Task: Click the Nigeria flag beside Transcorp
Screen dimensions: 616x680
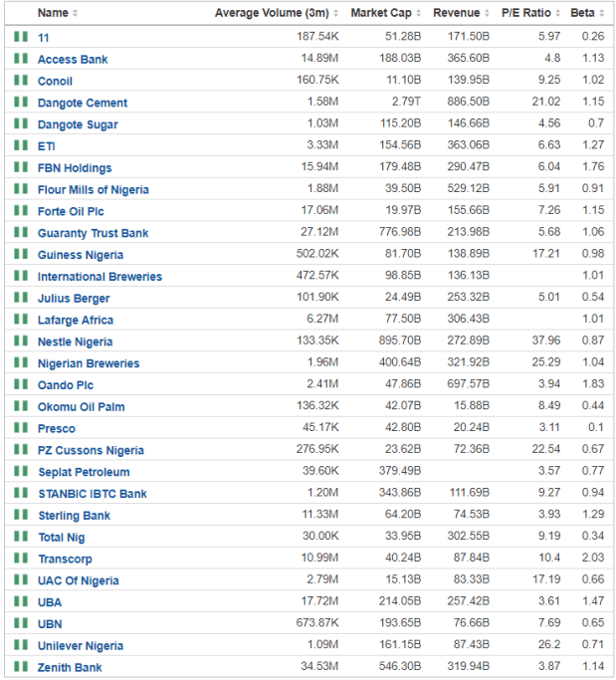Action: click(x=21, y=558)
